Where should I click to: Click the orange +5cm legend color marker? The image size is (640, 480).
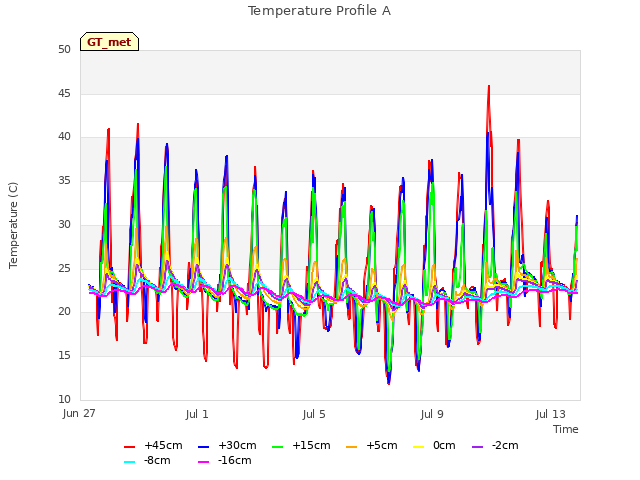351,447
